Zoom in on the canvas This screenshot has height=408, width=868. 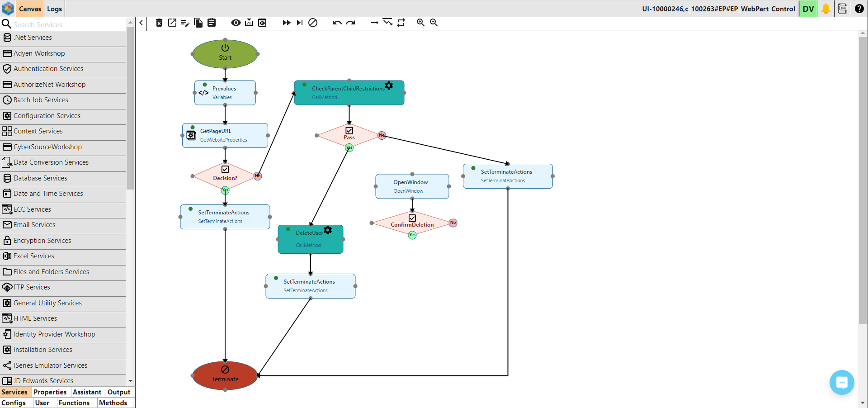click(420, 23)
